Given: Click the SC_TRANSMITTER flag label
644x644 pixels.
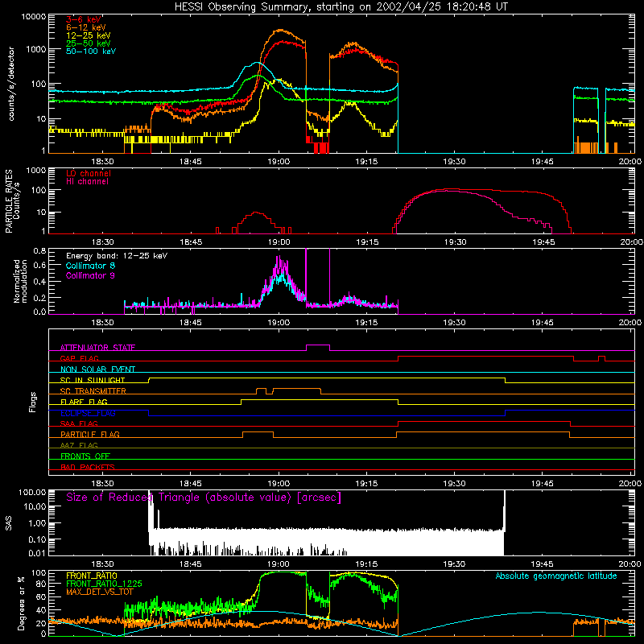Looking at the screenshot, I should point(93,390).
